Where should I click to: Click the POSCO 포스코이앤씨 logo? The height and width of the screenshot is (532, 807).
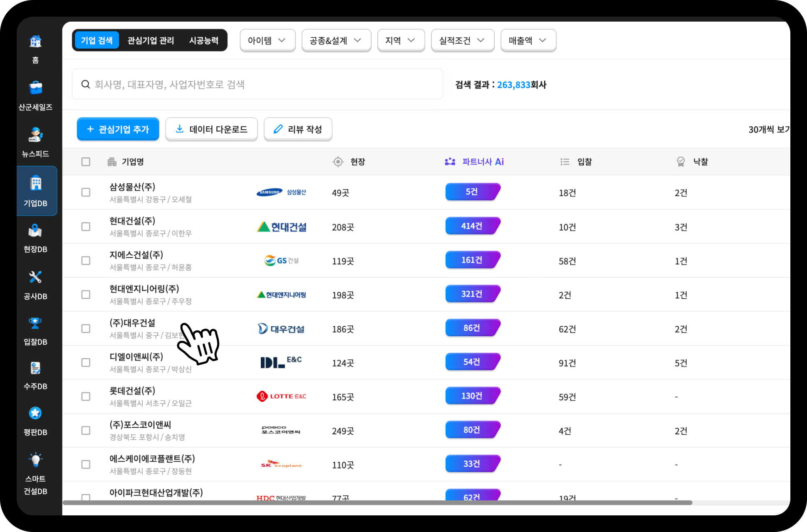(281, 430)
